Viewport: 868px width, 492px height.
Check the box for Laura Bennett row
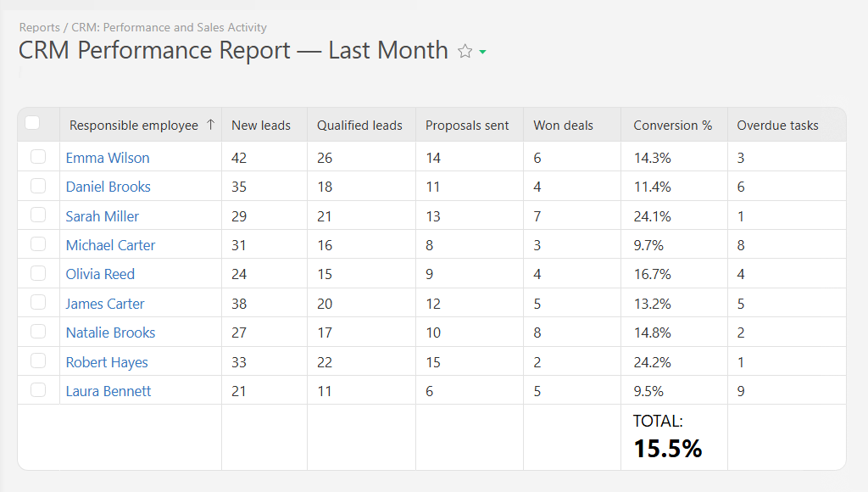(38, 390)
